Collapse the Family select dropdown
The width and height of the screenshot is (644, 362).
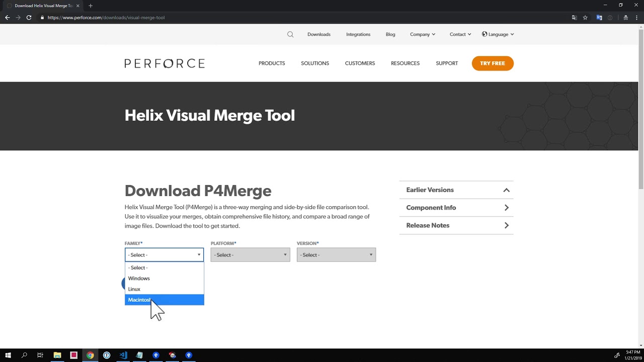[164, 255]
